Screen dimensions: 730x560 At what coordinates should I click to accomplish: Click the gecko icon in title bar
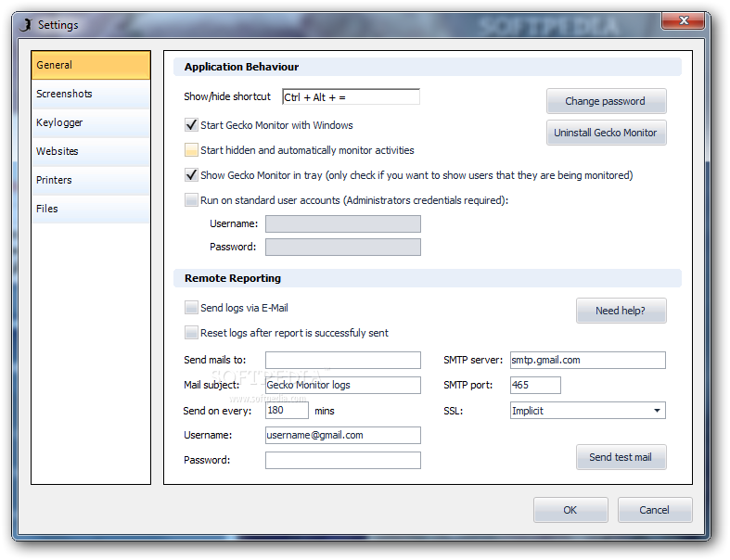[27, 25]
